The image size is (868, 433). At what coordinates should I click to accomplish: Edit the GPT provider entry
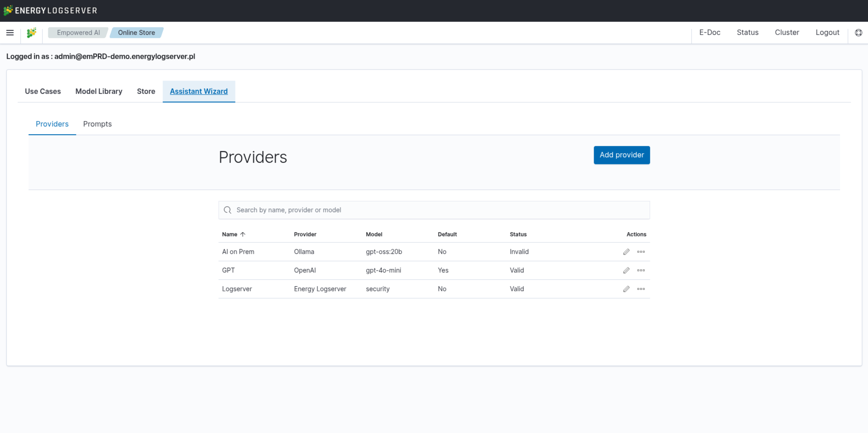coord(626,270)
